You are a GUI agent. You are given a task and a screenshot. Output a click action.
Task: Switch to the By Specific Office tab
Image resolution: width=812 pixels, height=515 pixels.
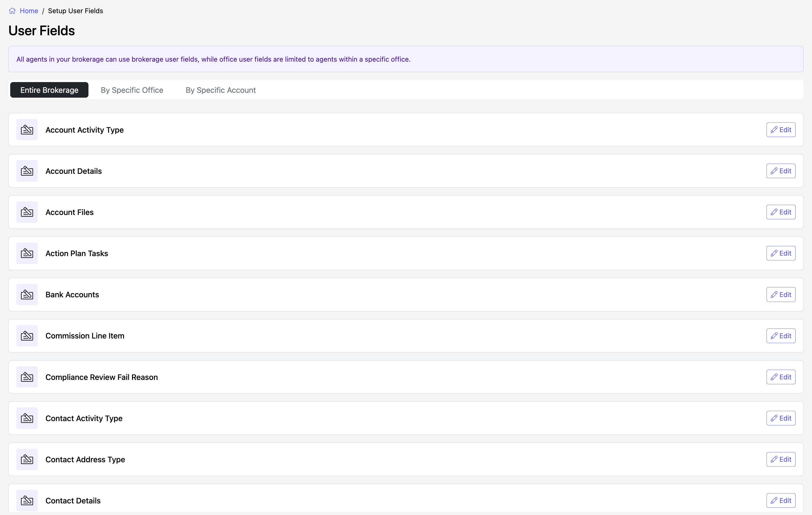click(132, 90)
